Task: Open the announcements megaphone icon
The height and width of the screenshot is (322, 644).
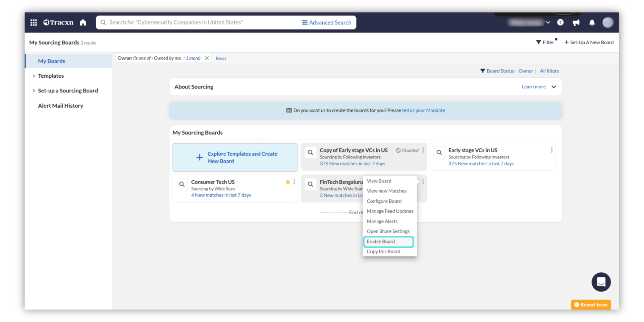Action: point(576,22)
